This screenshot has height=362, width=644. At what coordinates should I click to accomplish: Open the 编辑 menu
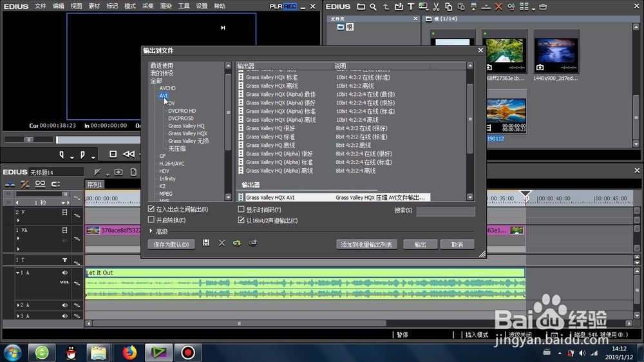[x=59, y=6]
